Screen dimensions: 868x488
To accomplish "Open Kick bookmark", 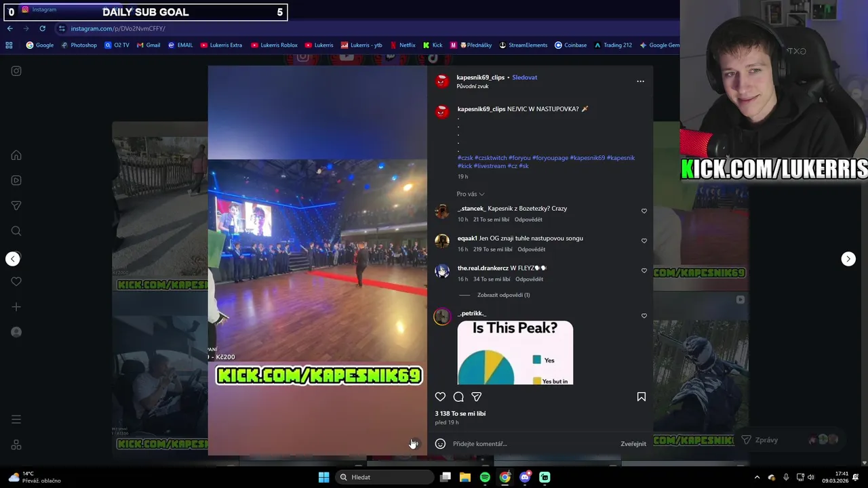I will click(433, 45).
